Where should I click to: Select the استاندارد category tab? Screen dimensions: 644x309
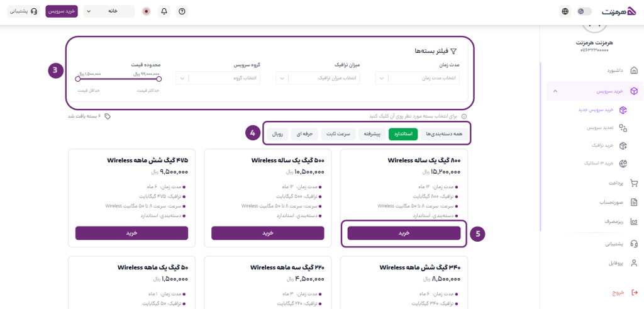coord(403,134)
